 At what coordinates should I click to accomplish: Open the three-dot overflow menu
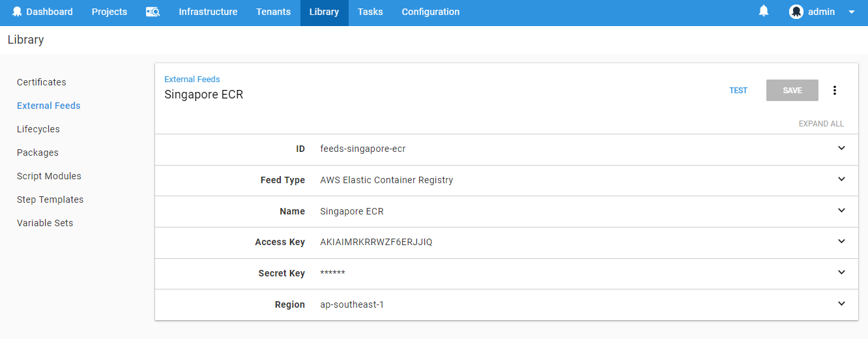(834, 91)
